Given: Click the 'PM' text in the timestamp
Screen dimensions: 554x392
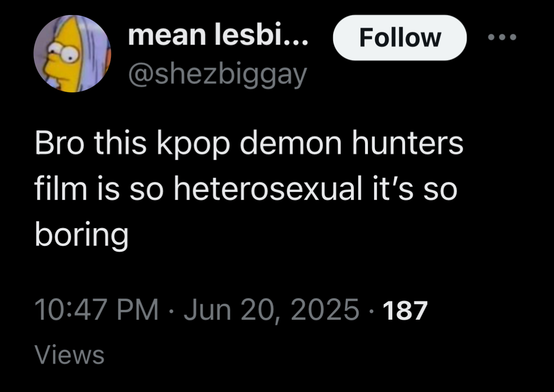Looking at the screenshot, I should point(137,310).
